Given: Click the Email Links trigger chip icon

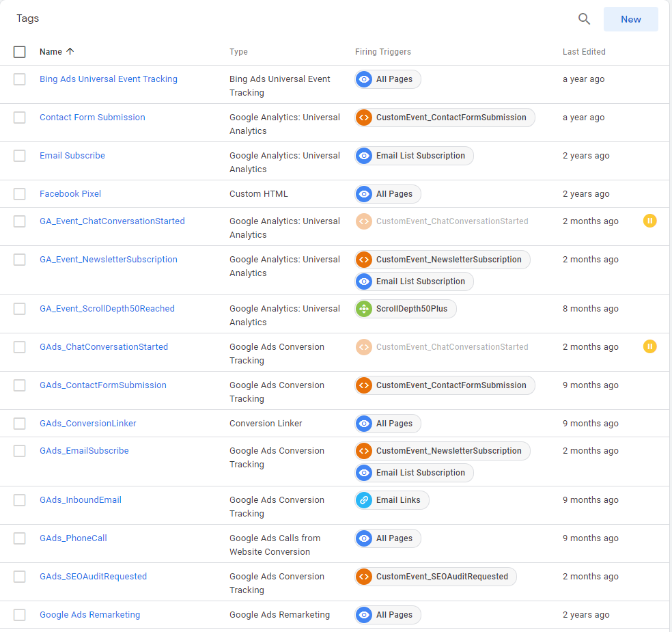Looking at the screenshot, I should click(x=364, y=499).
